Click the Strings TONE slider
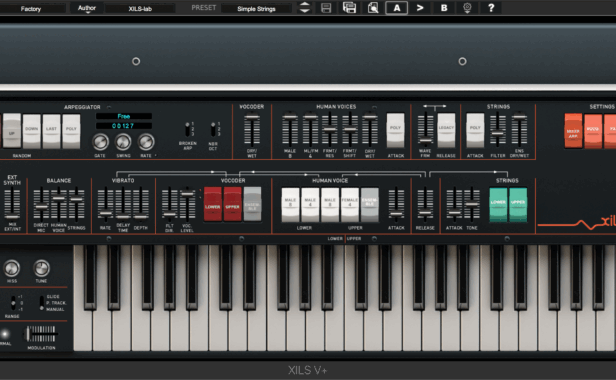 click(x=472, y=204)
